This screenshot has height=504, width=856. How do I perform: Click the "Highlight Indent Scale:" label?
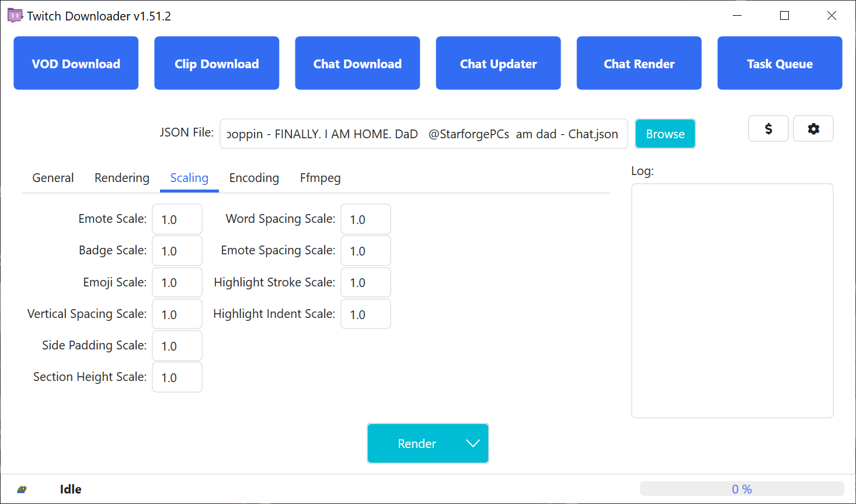point(274,314)
